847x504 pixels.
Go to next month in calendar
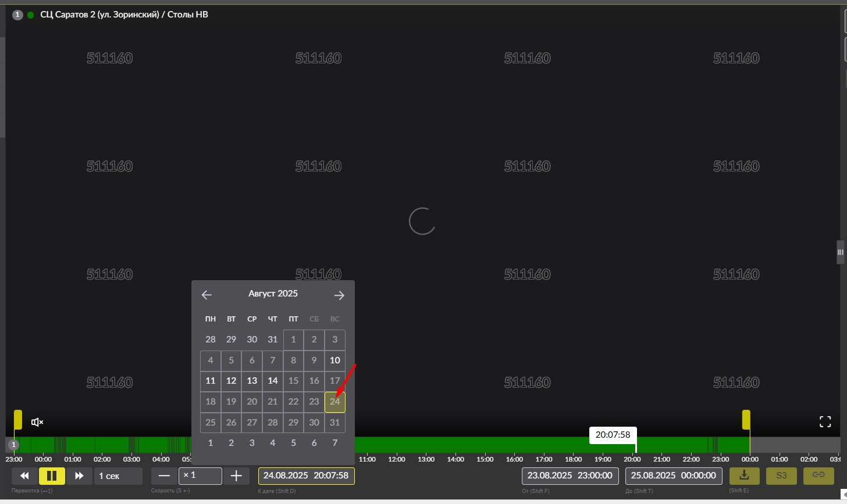click(x=339, y=295)
